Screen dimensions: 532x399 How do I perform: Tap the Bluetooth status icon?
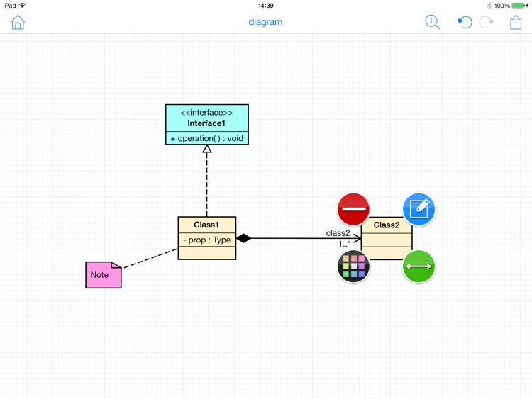pyautogui.click(x=489, y=6)
